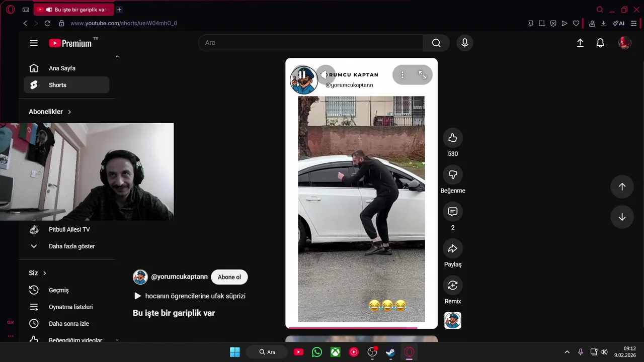Open the Pitbull Ailesi TV subscription
The image size is (644, 362).
(x=66, y=230)
